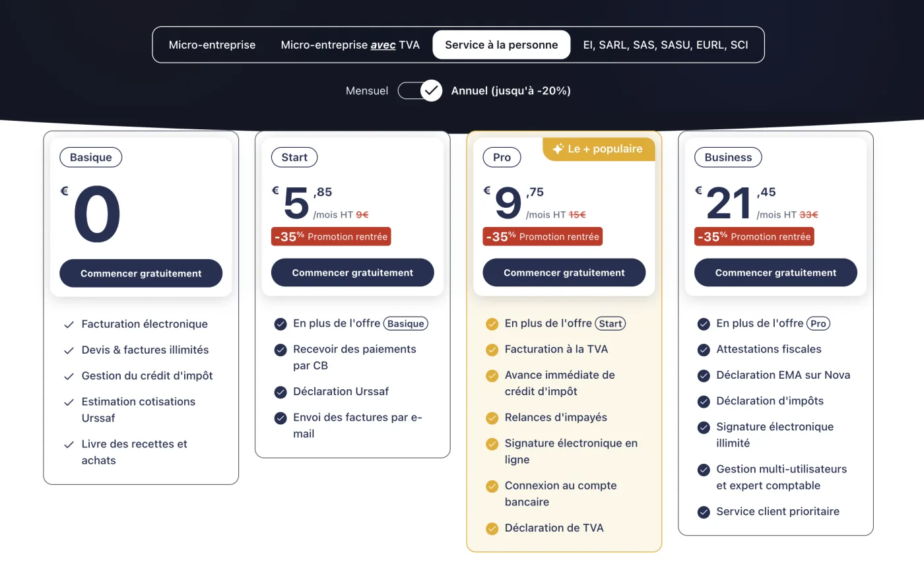Click the "Avance immédiate de crédit d'impôt" text
Image resolution: width=924 pixels, height=570 pixels.
tap(560, 383)
